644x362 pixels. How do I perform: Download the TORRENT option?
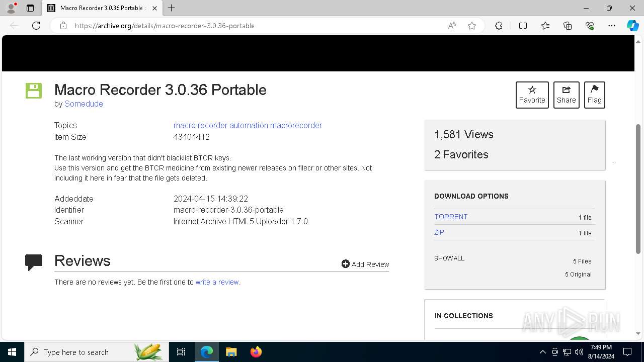[x=451, y=217]
